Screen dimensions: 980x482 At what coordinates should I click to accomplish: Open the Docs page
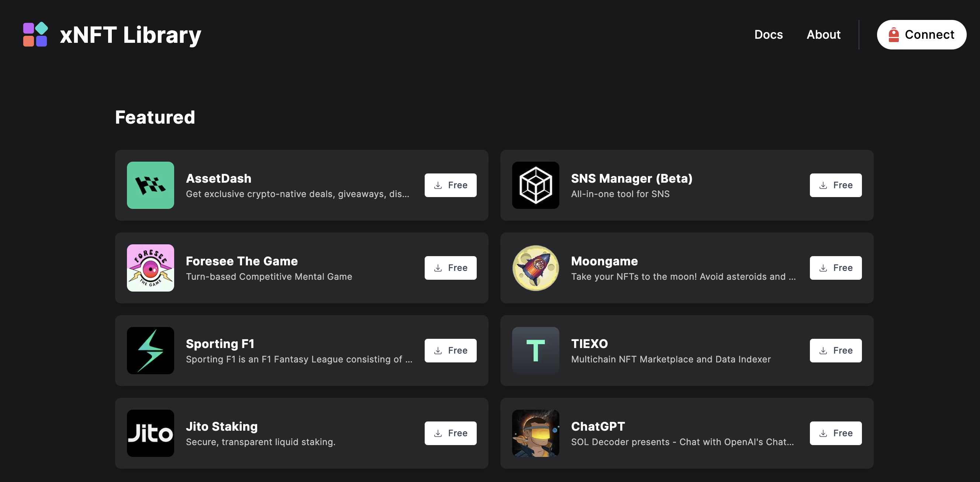pyautogui.click(x=768, y=35)
